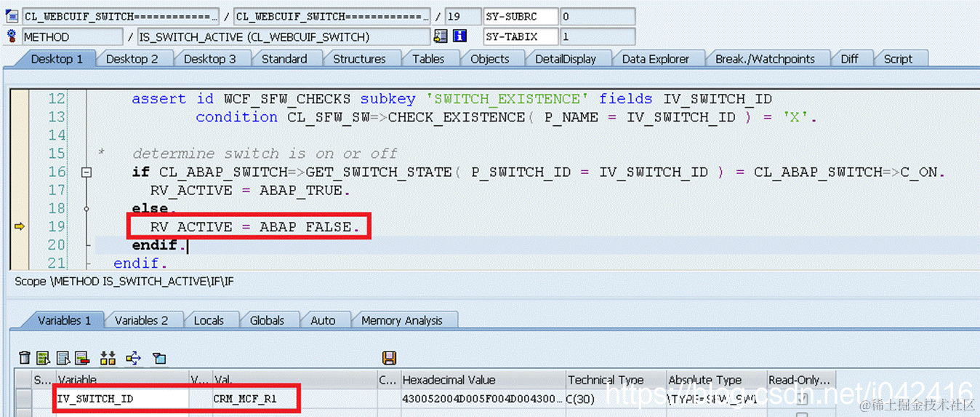Click the trash can delete icon

25,357
